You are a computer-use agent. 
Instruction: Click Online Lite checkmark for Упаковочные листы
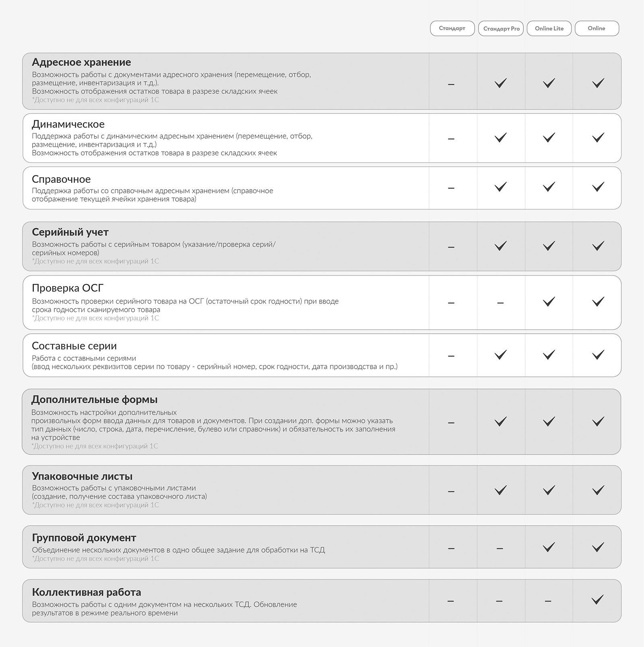click(549, 490)
